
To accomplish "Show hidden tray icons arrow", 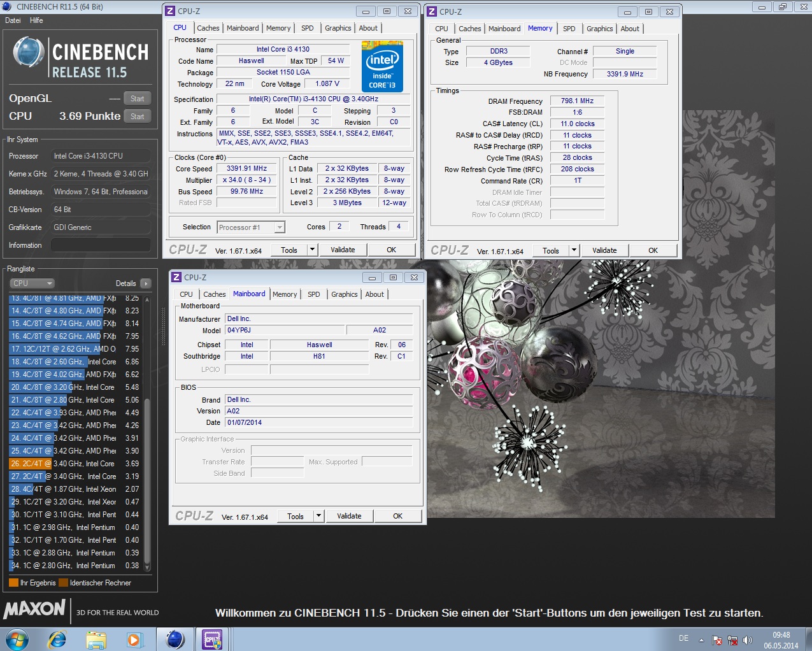I will click(x=702, y=640).
